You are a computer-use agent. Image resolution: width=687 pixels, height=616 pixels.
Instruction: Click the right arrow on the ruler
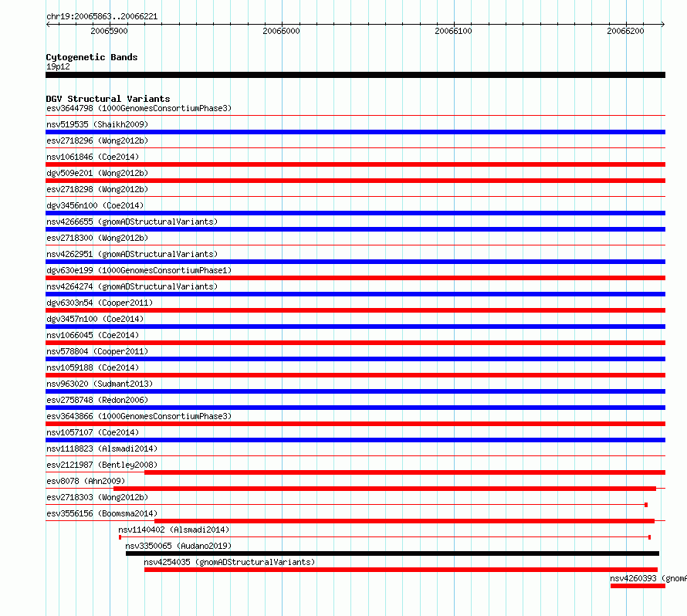coord(663,24)
